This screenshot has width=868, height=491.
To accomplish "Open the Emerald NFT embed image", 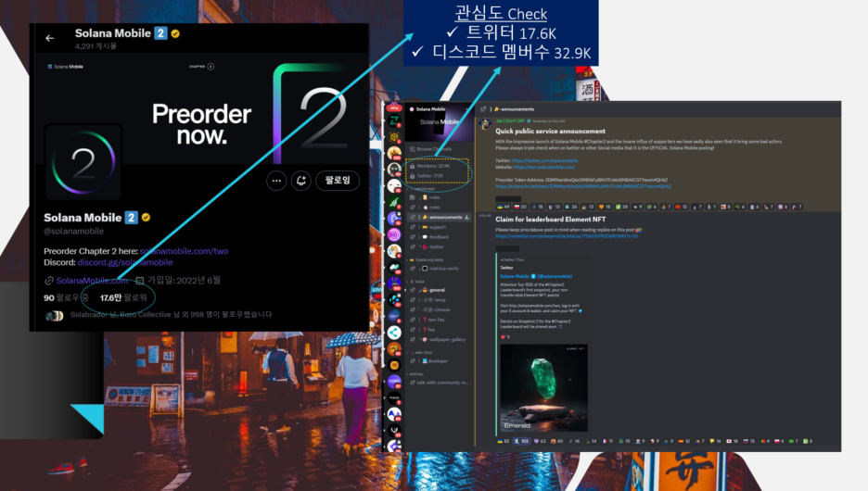I will [543, 387].
